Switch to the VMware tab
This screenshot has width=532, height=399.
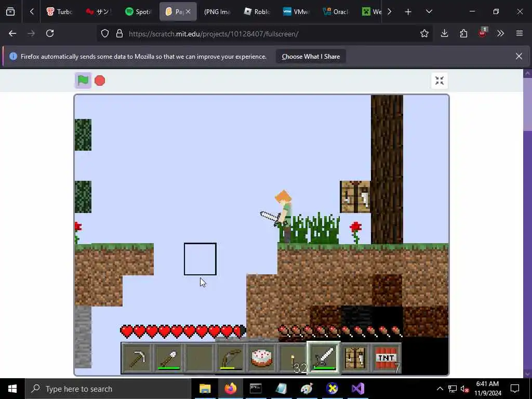(296, 11)
